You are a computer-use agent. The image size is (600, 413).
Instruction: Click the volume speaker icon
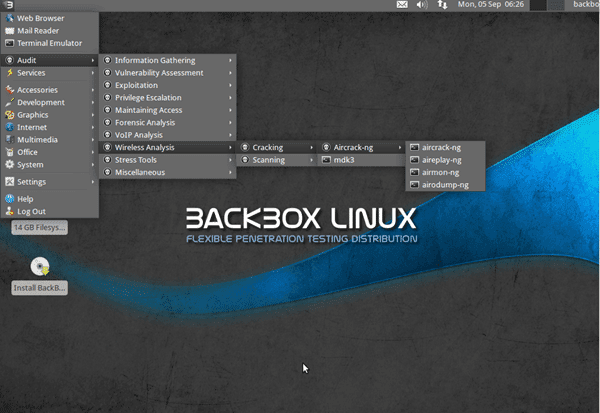(422, 5)
